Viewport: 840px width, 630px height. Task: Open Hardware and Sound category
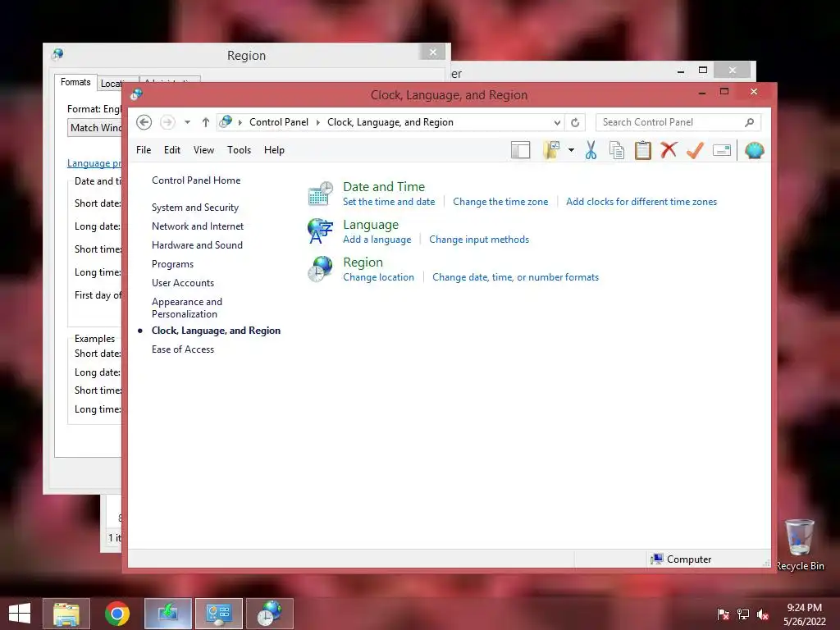click(x=197, y=244)
